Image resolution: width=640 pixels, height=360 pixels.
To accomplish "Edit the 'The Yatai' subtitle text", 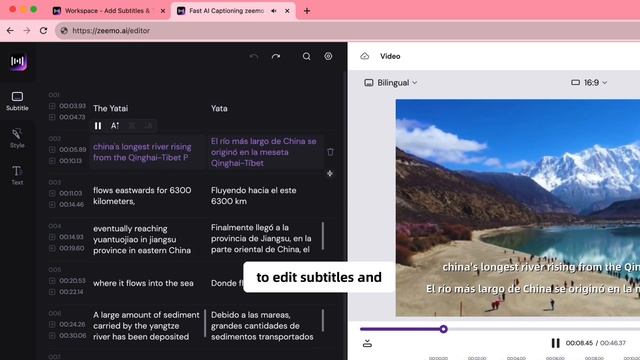I will click(111, 108).
